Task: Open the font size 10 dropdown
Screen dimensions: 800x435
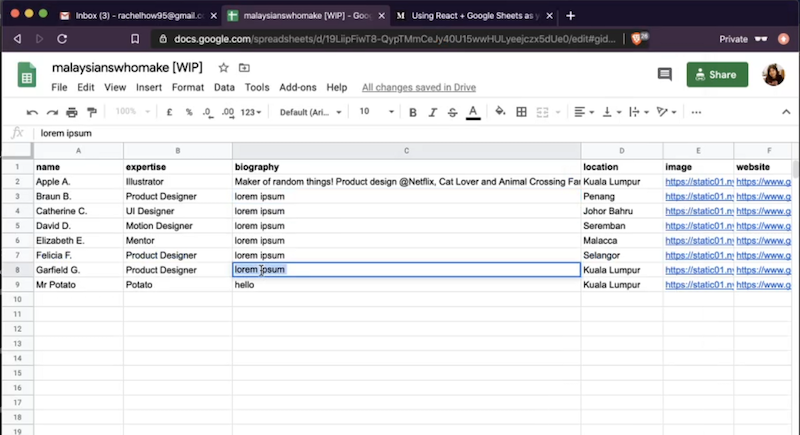Action: 377,111
